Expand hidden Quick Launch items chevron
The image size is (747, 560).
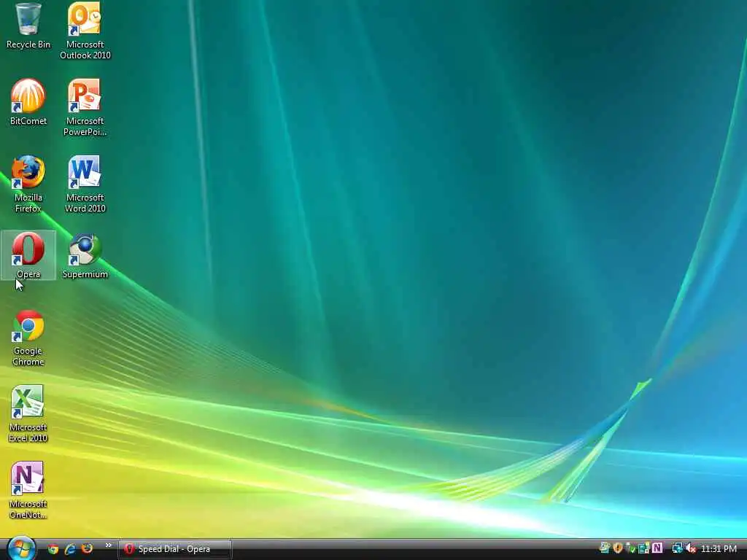(108, 545)
